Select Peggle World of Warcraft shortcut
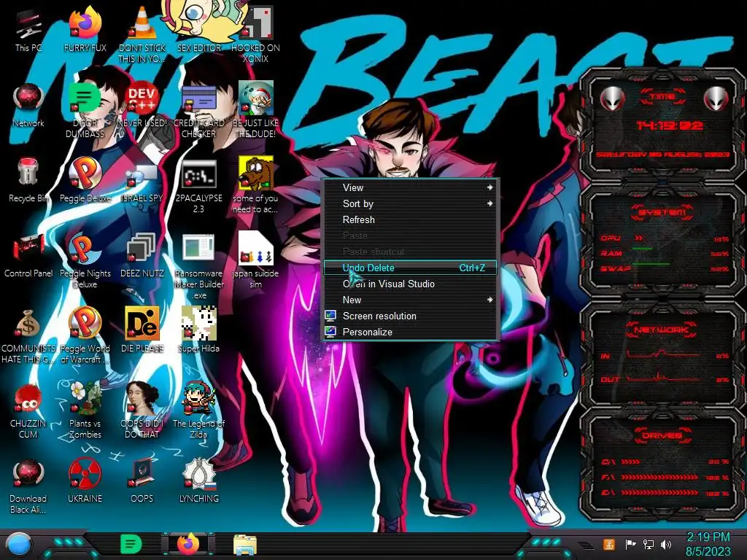The height and width of the screenshot is (560, 747). pyautogui.click(x=85, y=335)
